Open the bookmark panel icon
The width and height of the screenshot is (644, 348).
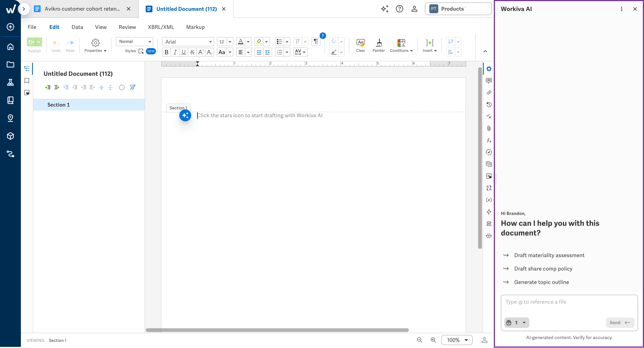[27, 80]
